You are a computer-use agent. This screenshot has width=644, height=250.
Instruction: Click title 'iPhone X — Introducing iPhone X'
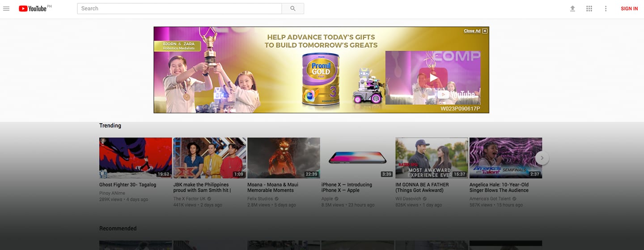click(x=347, y=187)
